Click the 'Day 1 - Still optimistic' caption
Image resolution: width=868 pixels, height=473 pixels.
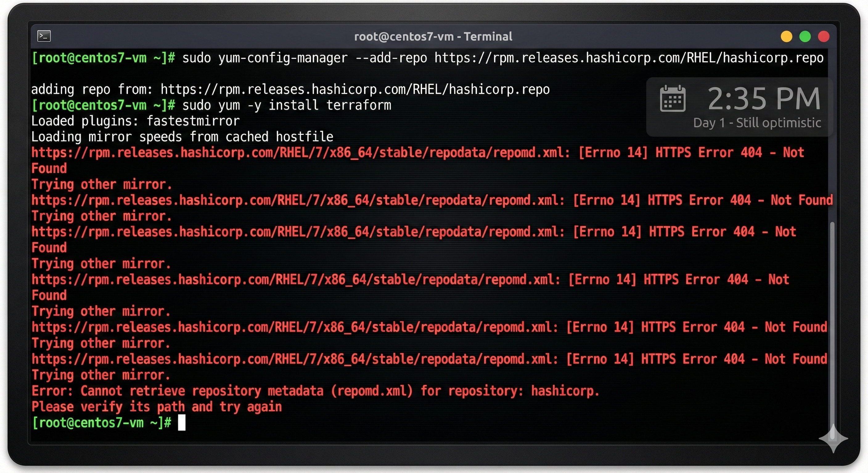[x=757, y=123]
